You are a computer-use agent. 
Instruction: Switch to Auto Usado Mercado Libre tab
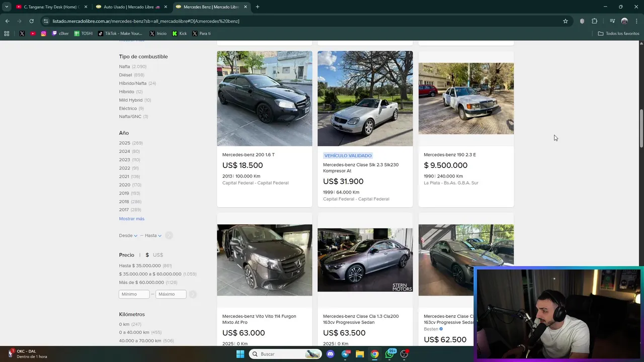pos(132,7)
